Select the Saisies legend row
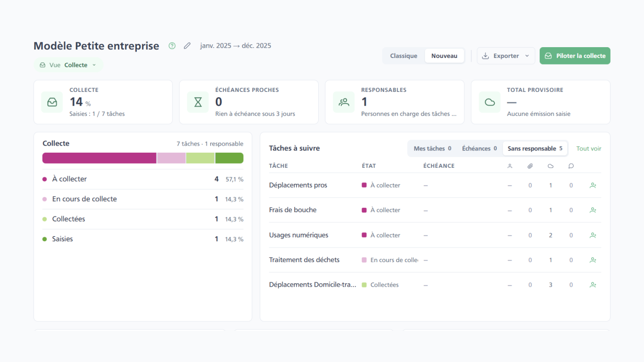 pos(143,239)
